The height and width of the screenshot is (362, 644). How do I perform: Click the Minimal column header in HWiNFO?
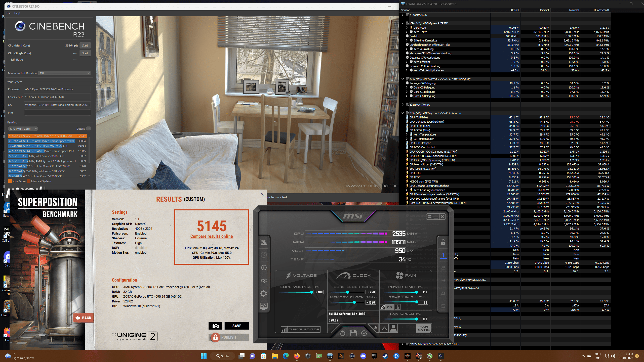pyautogui.click(x=536, y=10)
